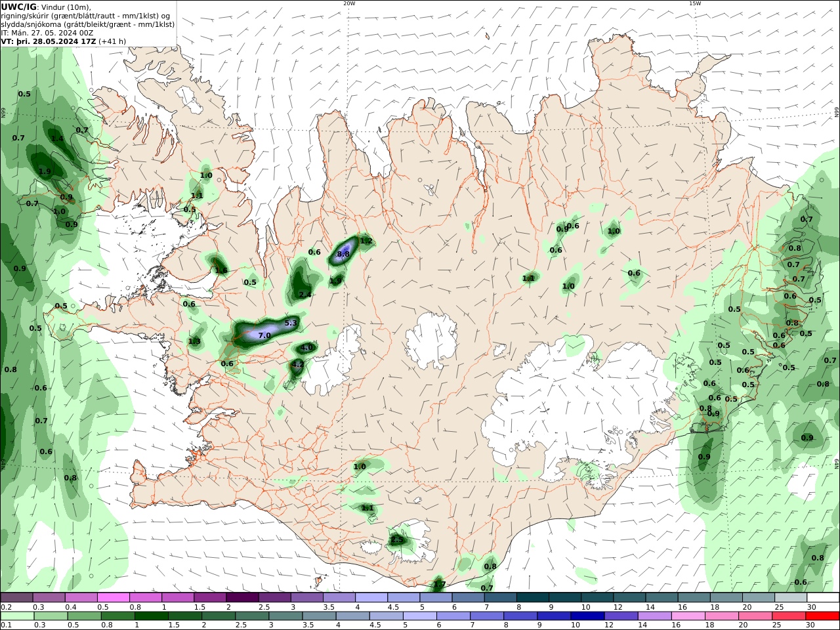Viewport: 840px width, 630px height.
Task: Select the 1.4 precipitation value in the northwest
Action: point(58,138)
